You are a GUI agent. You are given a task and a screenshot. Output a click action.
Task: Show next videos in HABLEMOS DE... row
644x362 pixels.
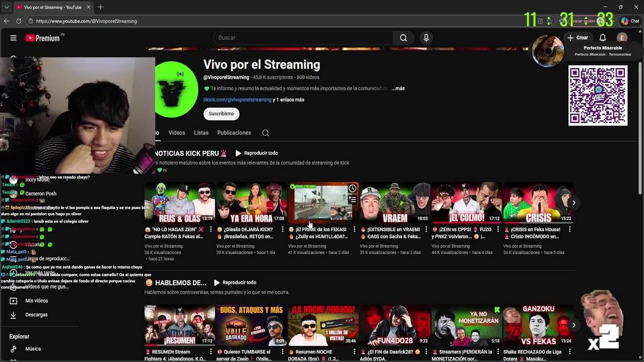click(574, 325)
